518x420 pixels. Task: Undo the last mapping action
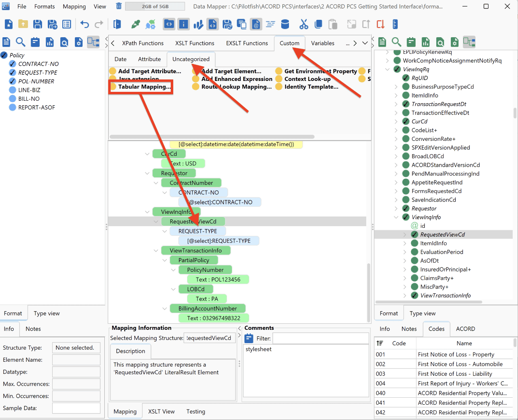[84, 24]
